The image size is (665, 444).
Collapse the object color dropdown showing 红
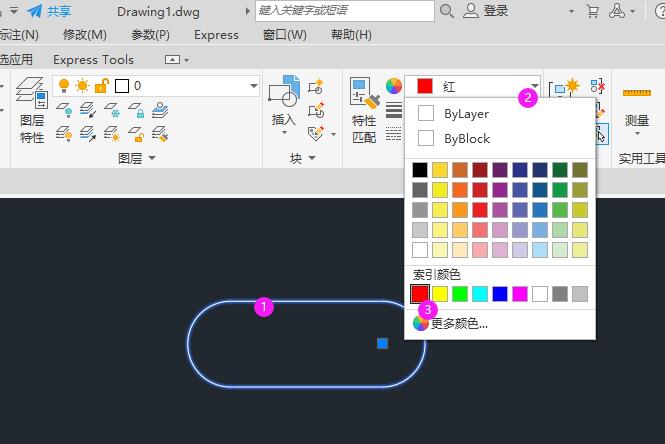pyautogui.click(x=535, y=86)
